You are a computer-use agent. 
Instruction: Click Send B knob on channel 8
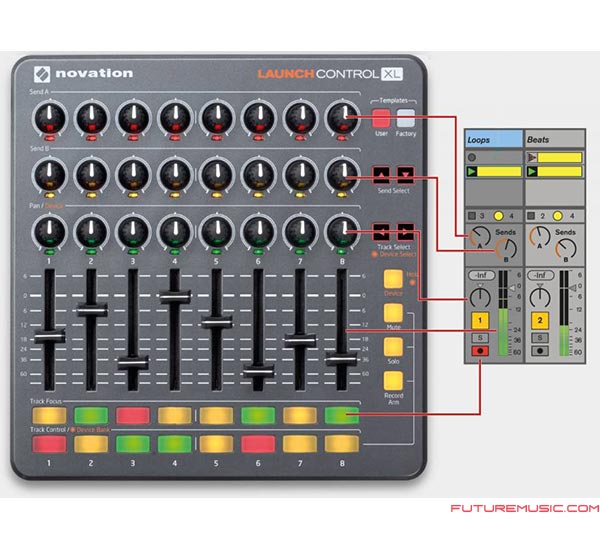(342, 175)
